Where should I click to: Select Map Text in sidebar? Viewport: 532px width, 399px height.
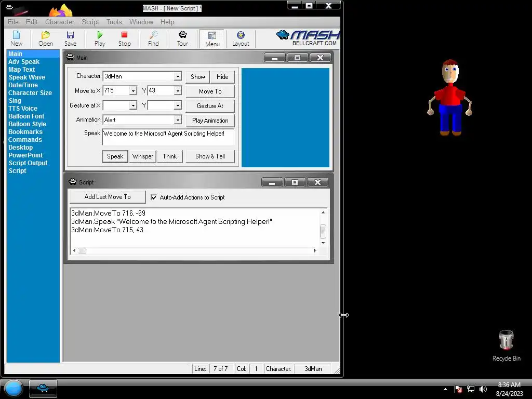coord(22,70)
